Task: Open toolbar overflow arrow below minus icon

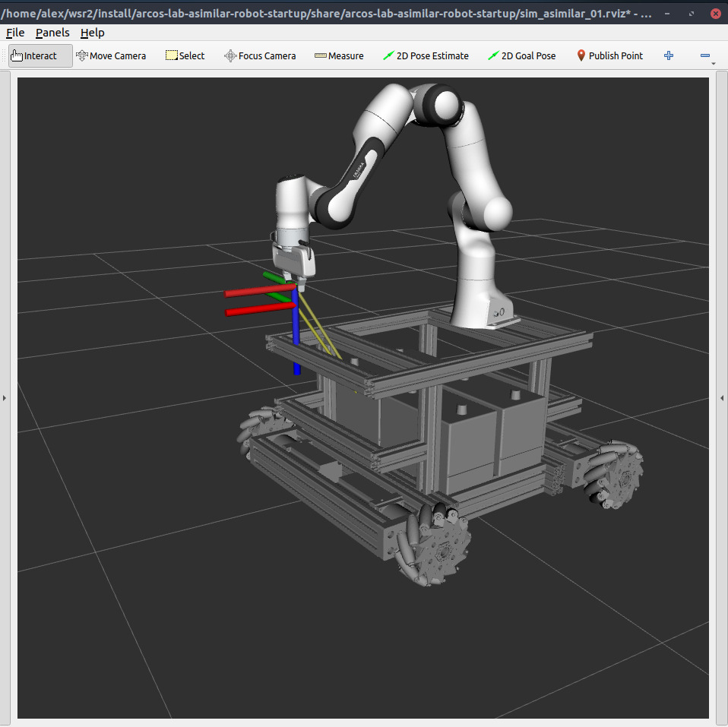Action: pos(714,65)
